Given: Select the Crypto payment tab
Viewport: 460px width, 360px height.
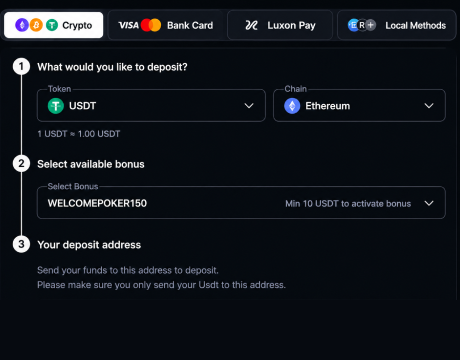Looking at the screenshot, I should point(53,25).
